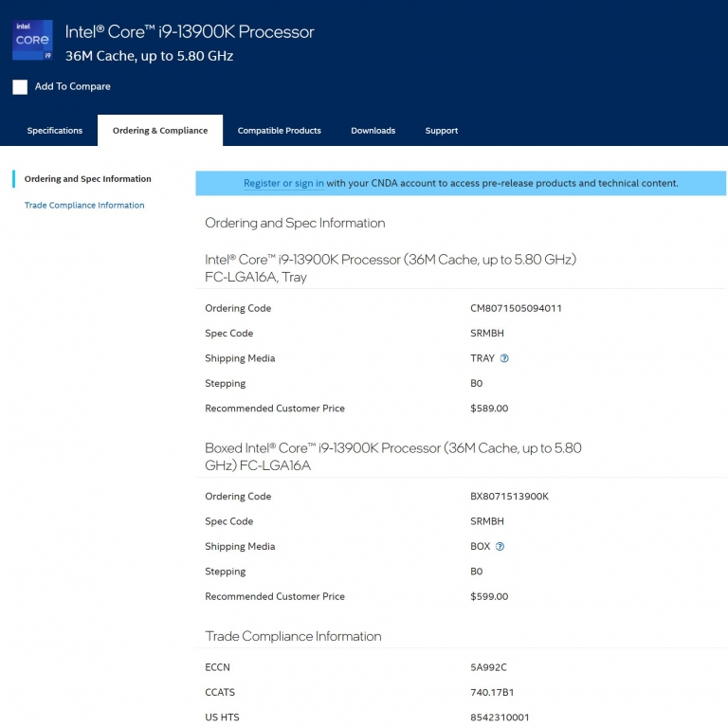Select the ECCN value 5A992C
The width and height of the screenshot is (728, 727).
pyautogui.click(x=488, y=667)
